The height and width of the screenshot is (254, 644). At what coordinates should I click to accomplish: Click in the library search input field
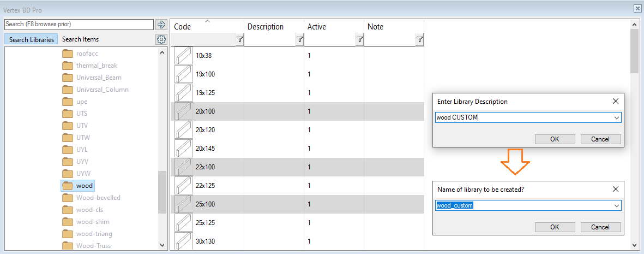point(79,25)
